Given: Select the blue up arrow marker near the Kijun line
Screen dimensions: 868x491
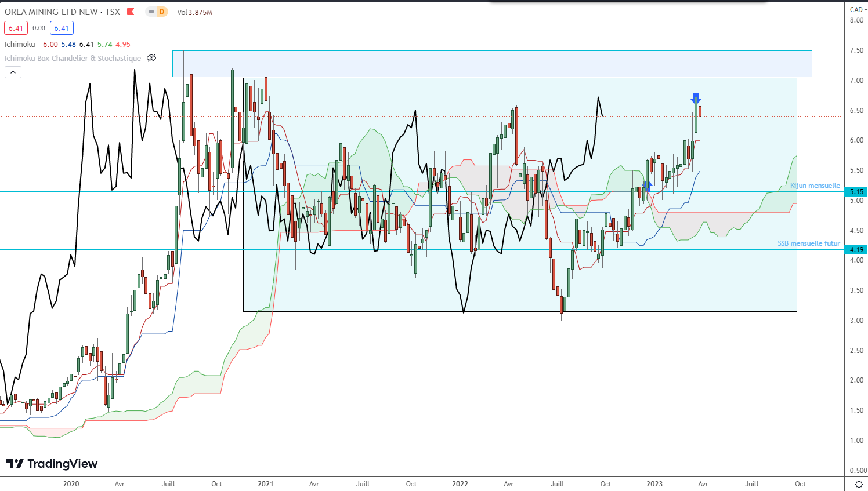Looking at the screenshot, I should click(648, 186).
